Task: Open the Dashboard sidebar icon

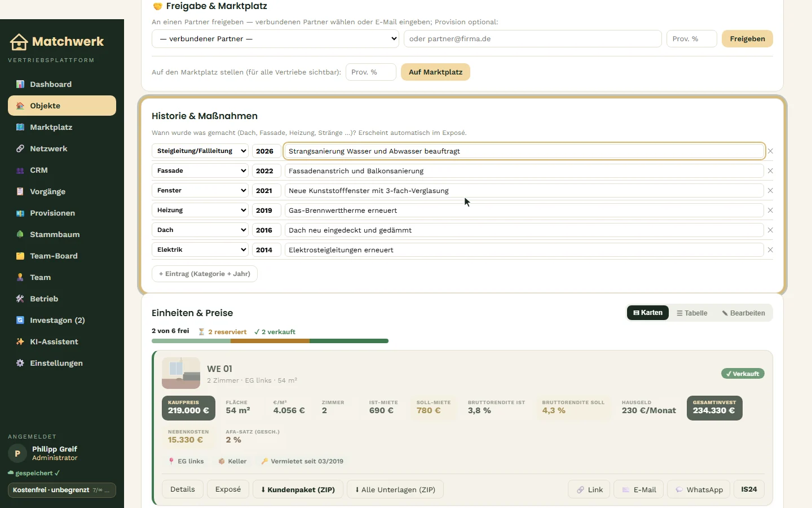Action: pos(20,84)
